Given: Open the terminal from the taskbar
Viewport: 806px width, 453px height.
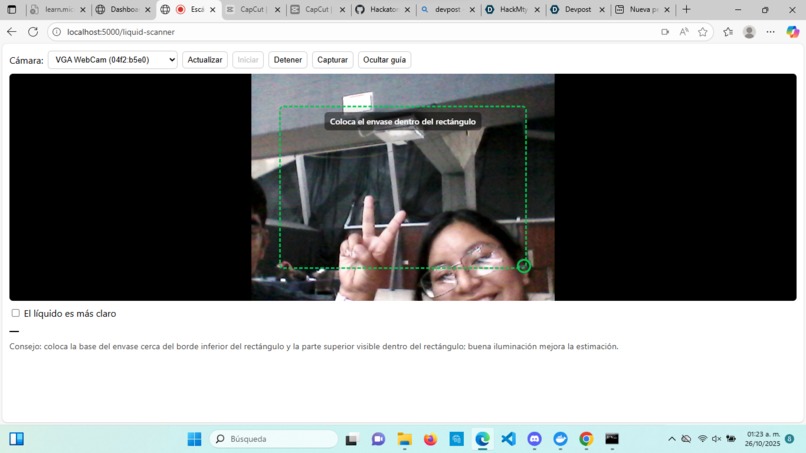Looking at the screenshot, I should pyautogui.click(x=612, y=439).
